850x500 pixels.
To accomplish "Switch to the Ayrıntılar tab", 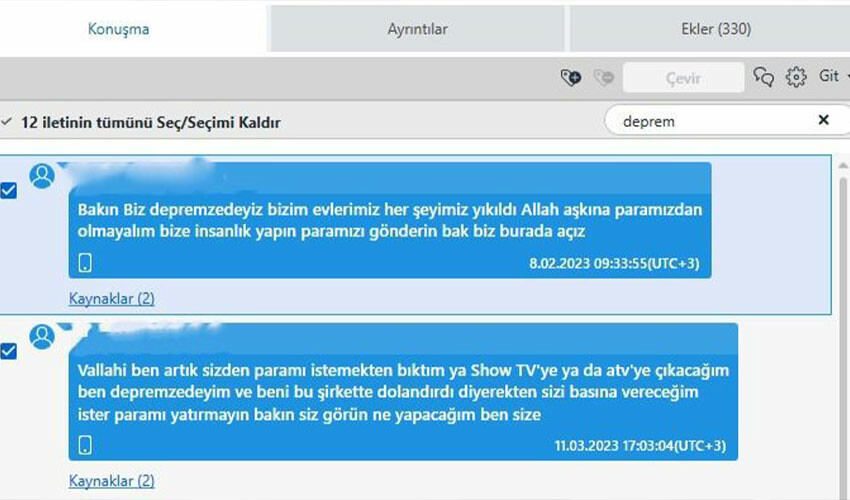I will pyautogui.click(x=417, y=29).
